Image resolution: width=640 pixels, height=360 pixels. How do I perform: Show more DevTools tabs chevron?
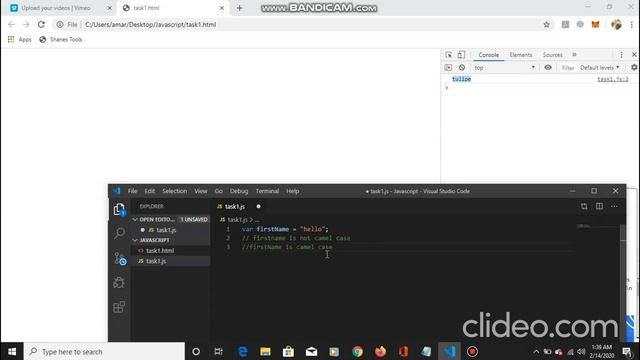[x=574, y=55]
